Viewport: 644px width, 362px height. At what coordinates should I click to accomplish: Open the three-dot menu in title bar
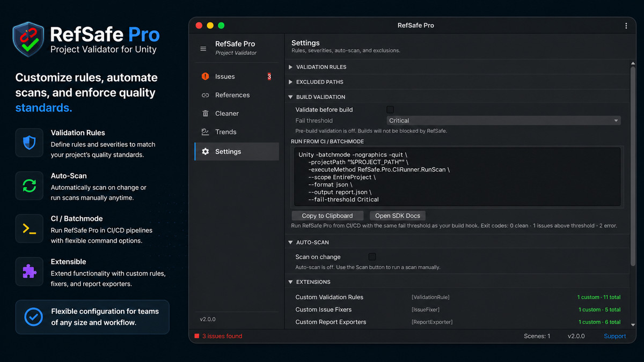click(x=626, y=26)
